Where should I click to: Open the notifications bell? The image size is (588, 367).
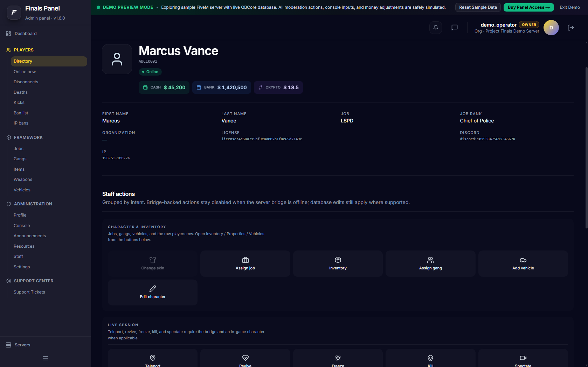pos(436,28)
